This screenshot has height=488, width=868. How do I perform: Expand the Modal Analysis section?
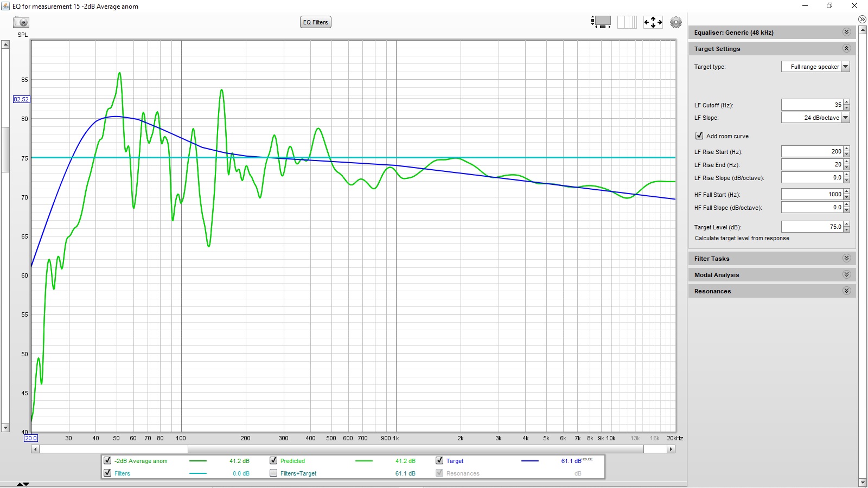(x=846, y=275)
